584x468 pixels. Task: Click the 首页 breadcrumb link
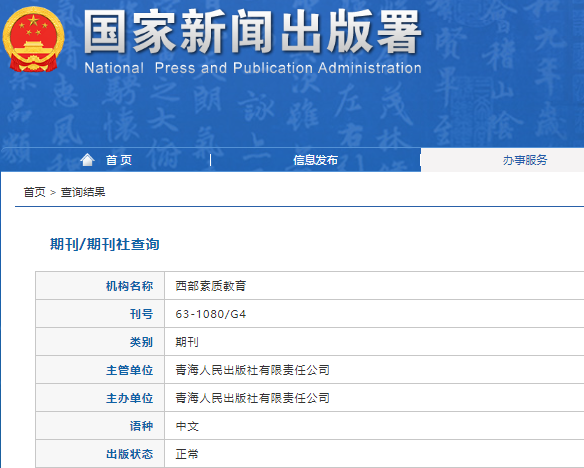[34, 192]
